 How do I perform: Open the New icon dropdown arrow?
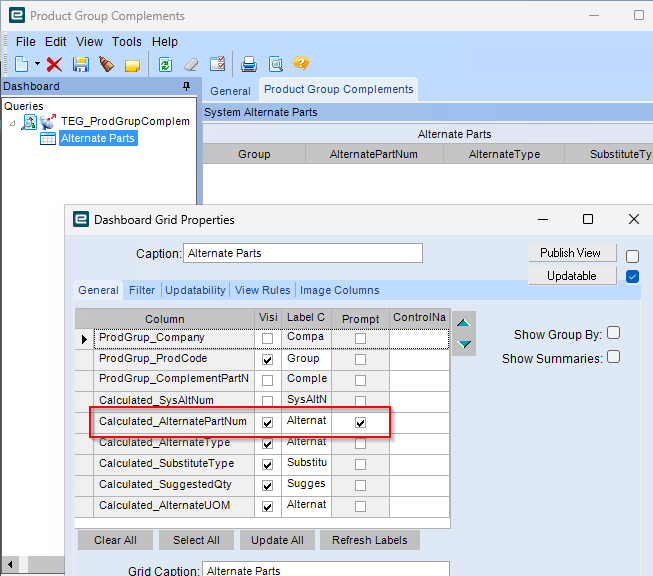click(x=37, y=64)
